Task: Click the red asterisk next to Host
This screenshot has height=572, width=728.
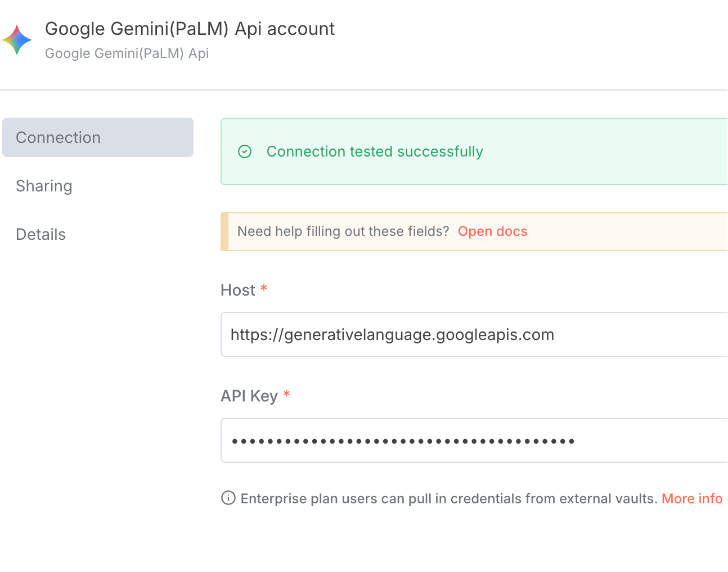Action: 263,288
